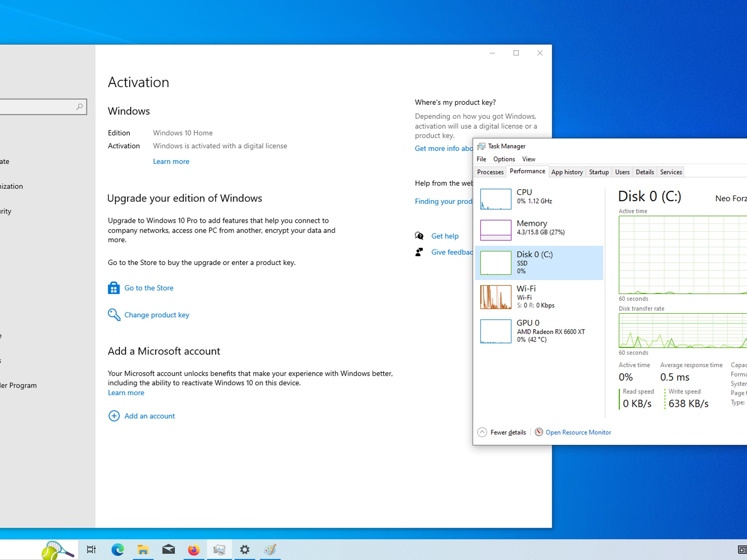Switch to the Services tab
The image size is (747, 560).
click(x=671, y=172)
